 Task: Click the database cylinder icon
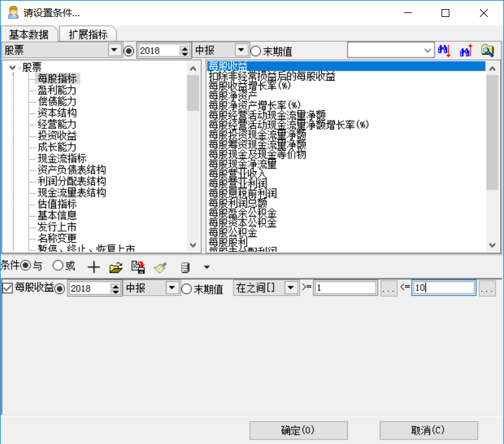[185, 268]
